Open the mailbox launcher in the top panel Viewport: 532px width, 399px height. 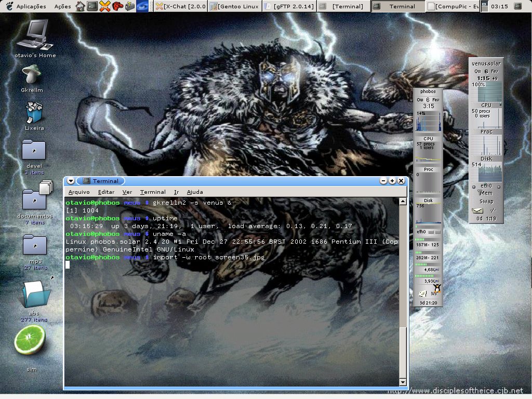tap(130, 6)
